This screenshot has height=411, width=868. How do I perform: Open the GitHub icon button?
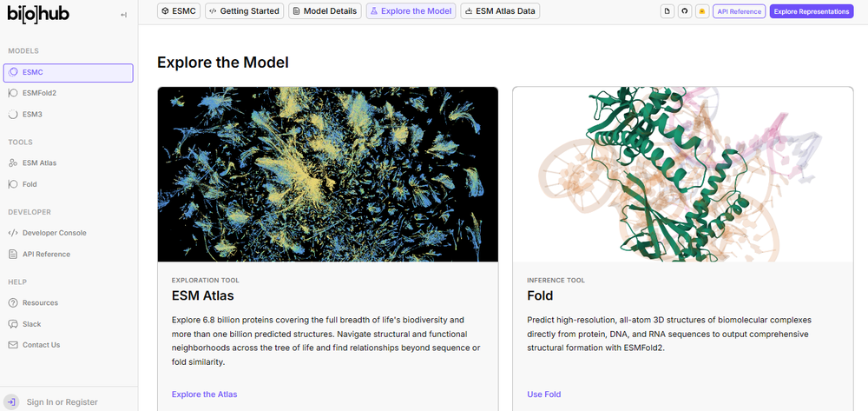(x=685, y=11)
